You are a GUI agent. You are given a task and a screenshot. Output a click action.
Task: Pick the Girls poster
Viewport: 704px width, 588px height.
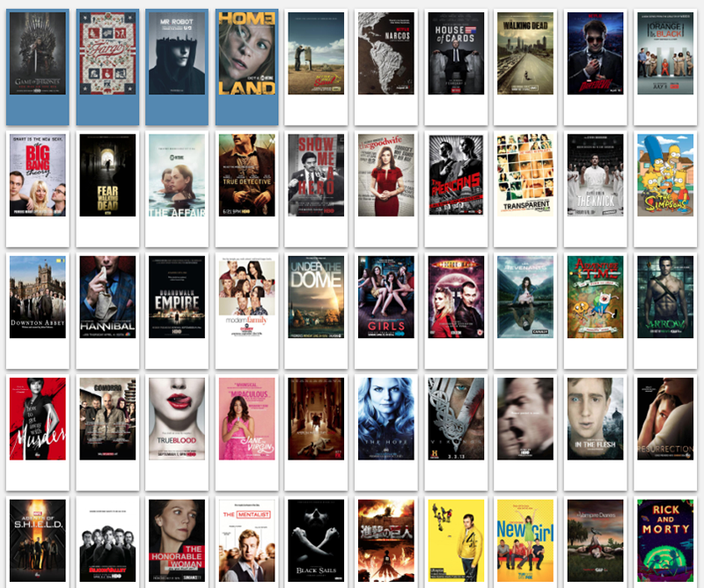(386, 297)
